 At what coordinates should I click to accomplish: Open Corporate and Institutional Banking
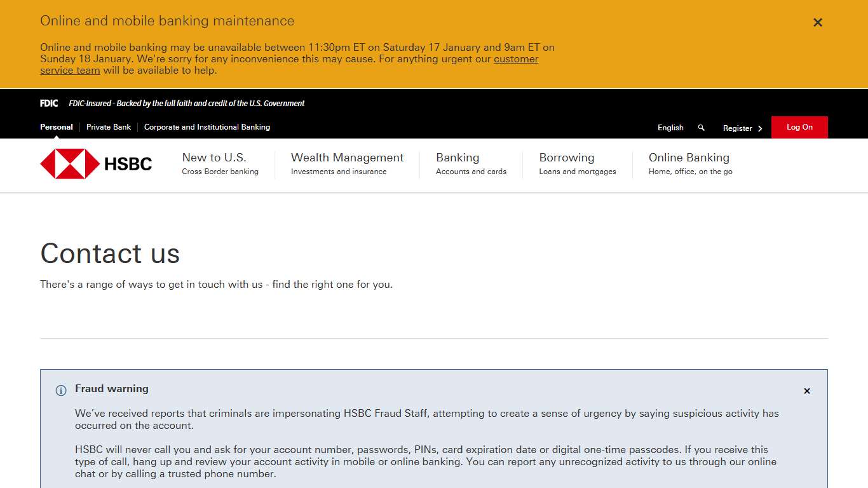[x=207, y=127]
